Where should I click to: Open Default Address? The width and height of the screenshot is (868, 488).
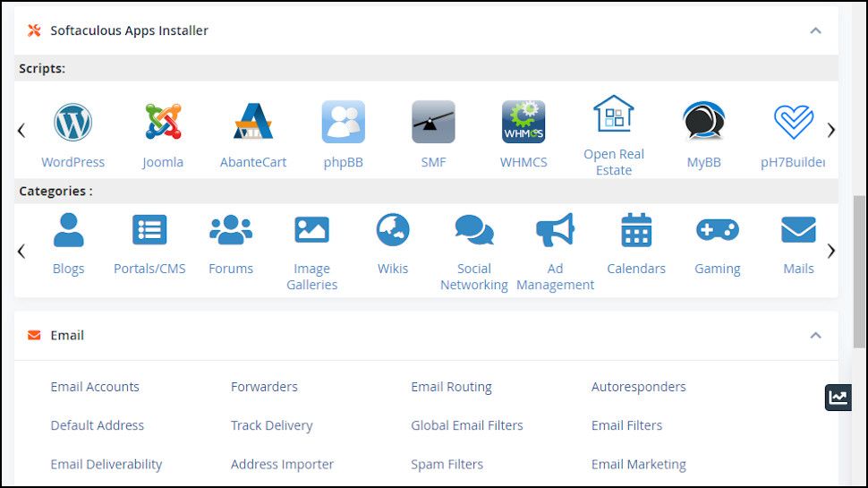click(x=98, y=425)
